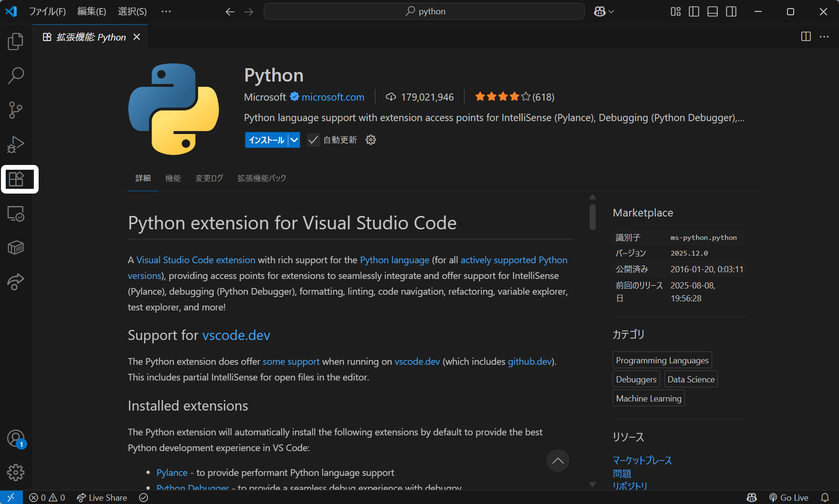Switch to the 詳細 tab
Viewport: 839px width, 504px height.
tap(143, 178)
